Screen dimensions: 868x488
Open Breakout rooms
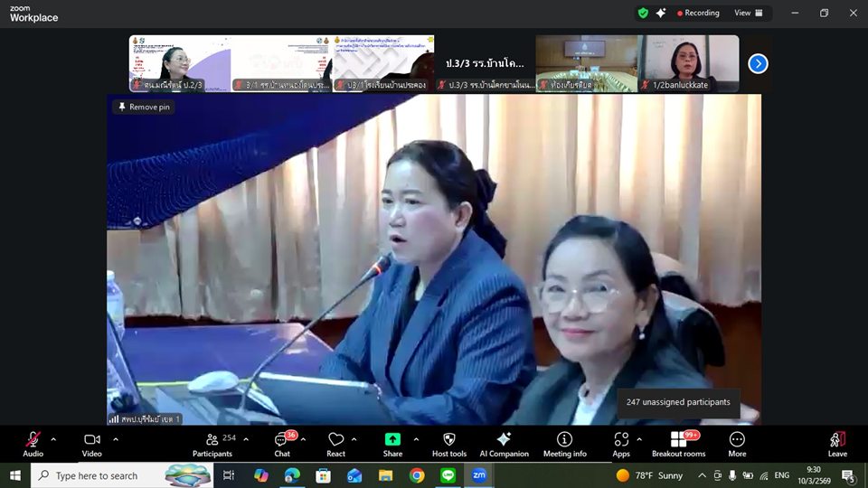pyautogui.click(x=678, y=444)
